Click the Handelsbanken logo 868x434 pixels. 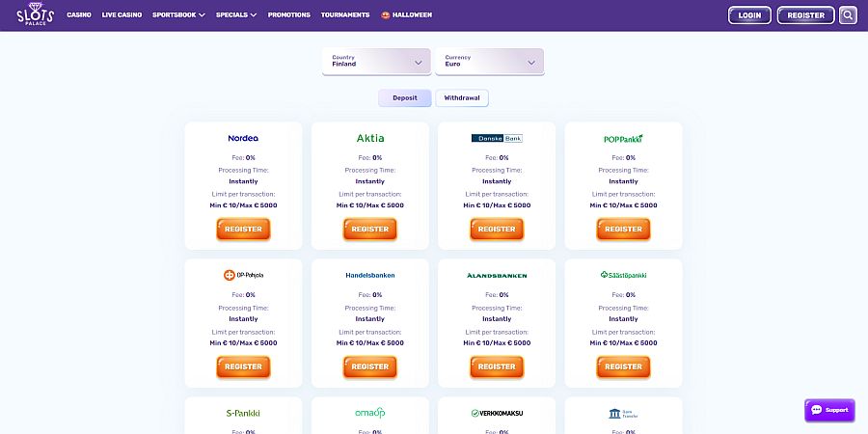[x=369, y=275]
